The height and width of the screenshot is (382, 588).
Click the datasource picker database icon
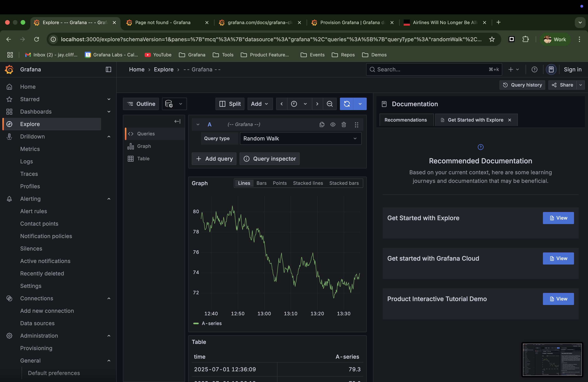coord(169,104)
